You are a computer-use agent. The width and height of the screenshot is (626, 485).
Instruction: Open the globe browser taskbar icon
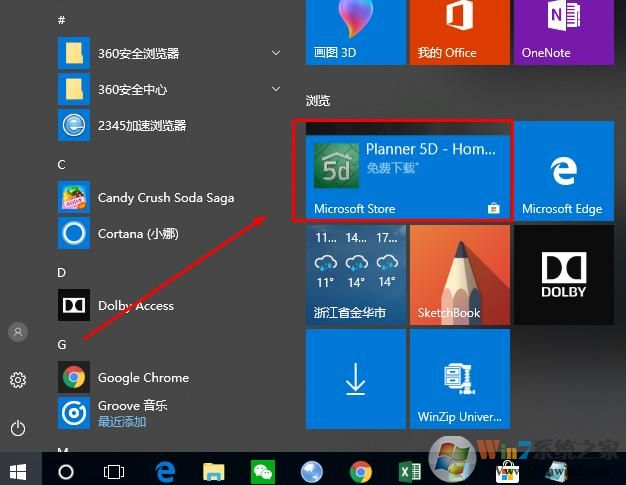coord(312,472)
